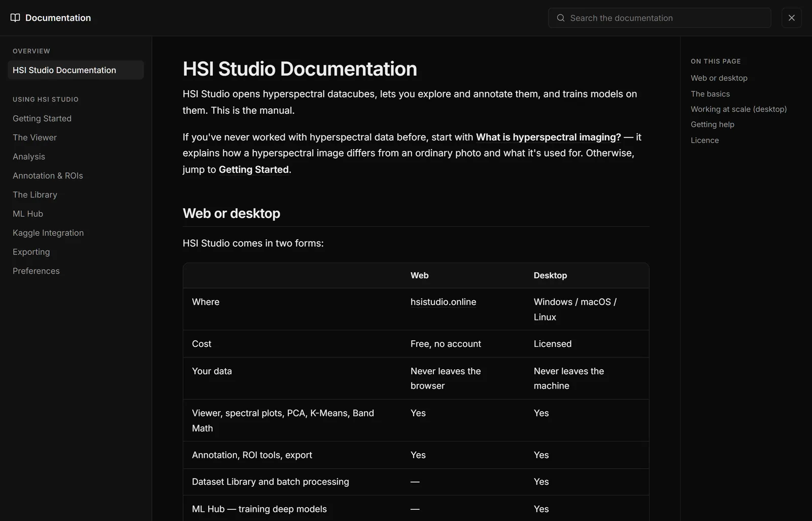Focus the Search the documentation field
Screen dimensions: 812x521
pos(660,18)
